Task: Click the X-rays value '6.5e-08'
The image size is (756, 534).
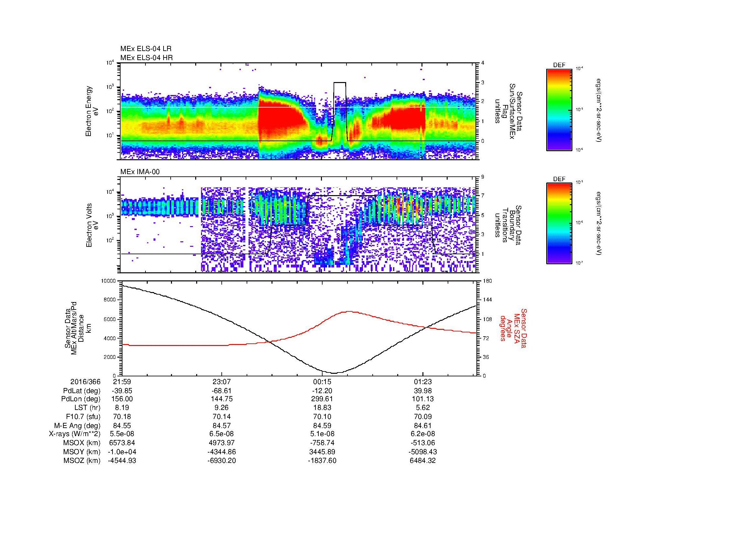Action: pos(222,434)
